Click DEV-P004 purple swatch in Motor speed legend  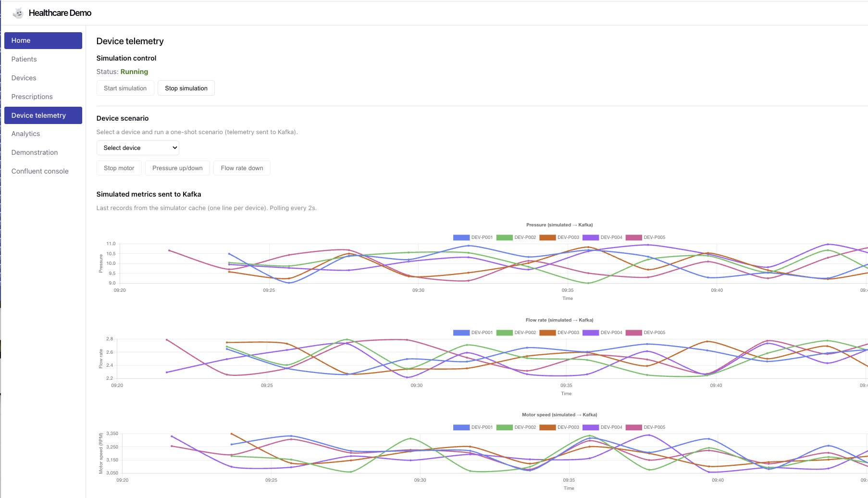(591, 427)
